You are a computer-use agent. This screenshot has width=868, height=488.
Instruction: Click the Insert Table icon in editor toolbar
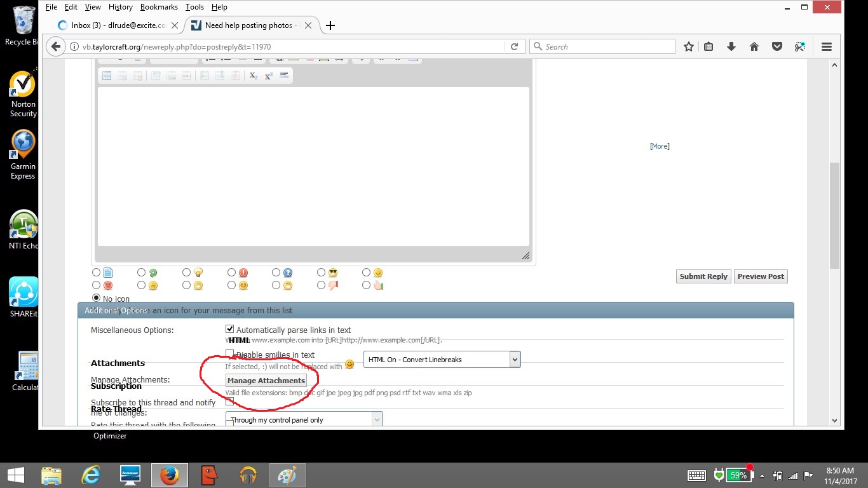(x=107, y=76)
